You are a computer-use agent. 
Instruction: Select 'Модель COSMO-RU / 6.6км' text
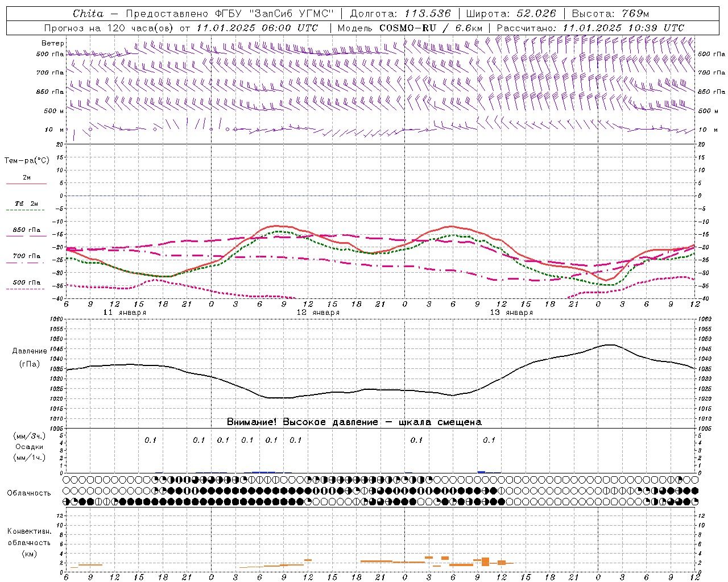pyautogui.click(x=409, y=28)
